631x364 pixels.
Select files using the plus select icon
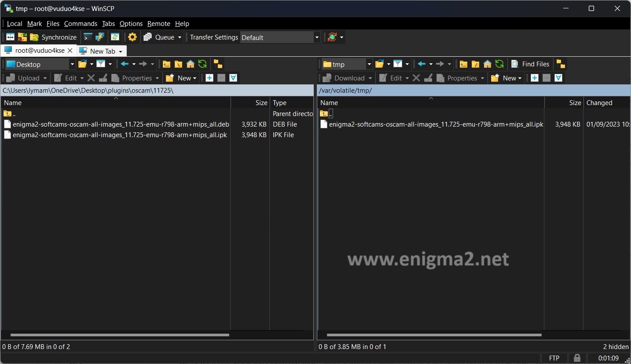[x=209, y=78]
